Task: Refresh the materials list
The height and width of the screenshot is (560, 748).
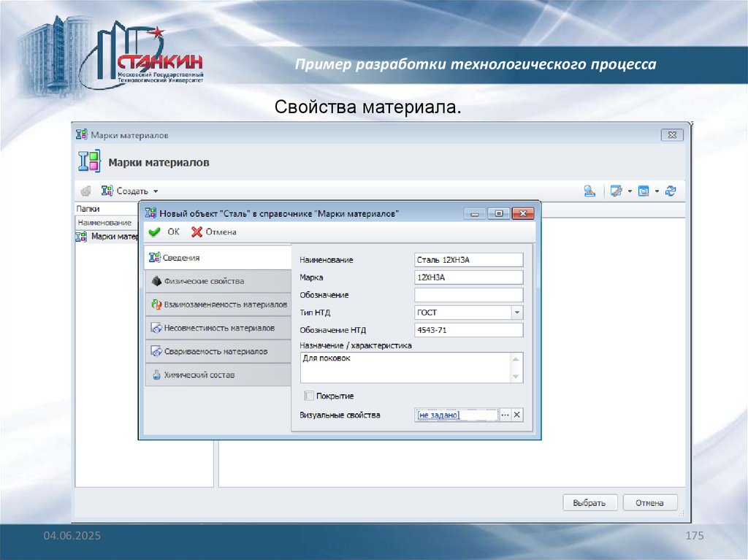Action: tap(671, 191)
